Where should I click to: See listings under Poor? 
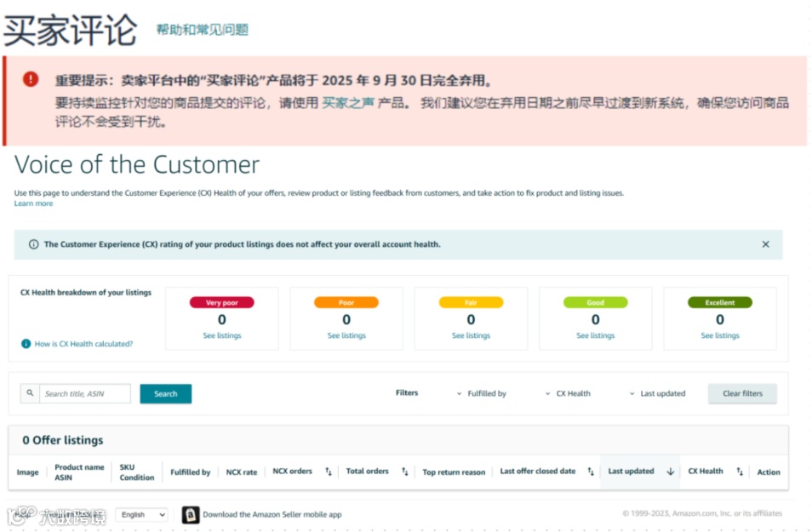tap(346, 335)
